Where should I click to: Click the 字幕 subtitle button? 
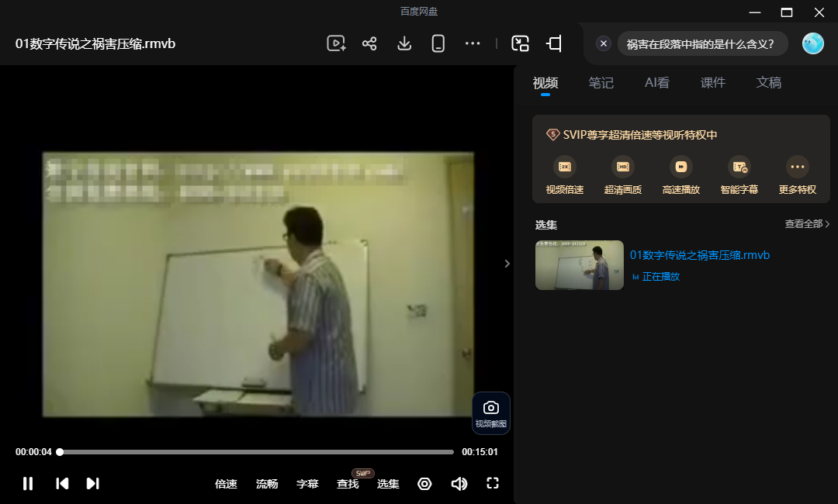tap(307, 484)
